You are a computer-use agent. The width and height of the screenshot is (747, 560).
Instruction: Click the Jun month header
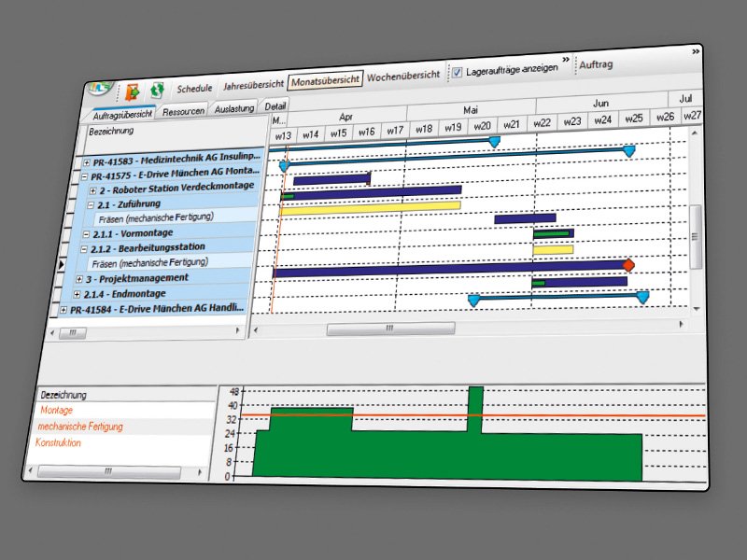pyautogui.click(x=600, y=103)
